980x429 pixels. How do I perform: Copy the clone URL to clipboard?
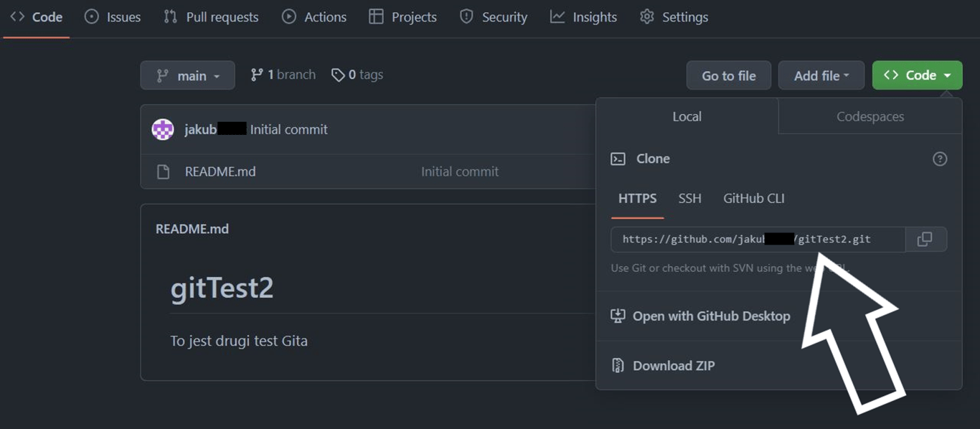pyautogui.click(x=926, y=240)
